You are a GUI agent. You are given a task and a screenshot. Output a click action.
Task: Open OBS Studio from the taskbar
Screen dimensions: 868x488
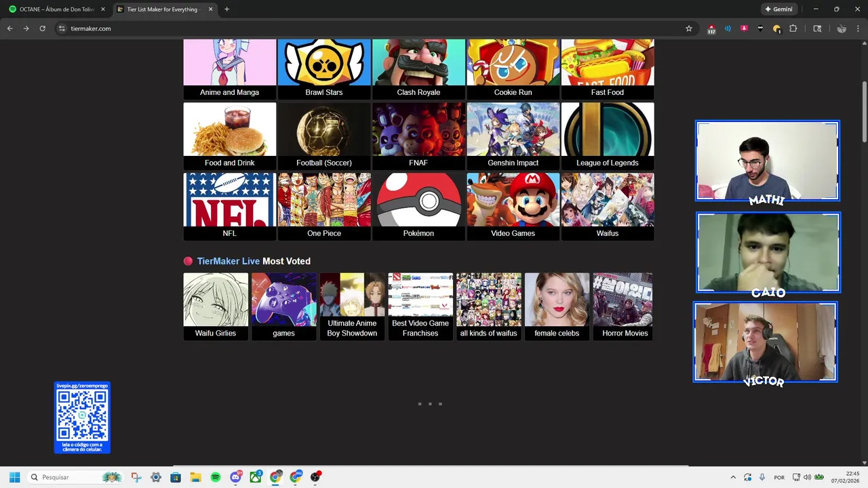315,477
